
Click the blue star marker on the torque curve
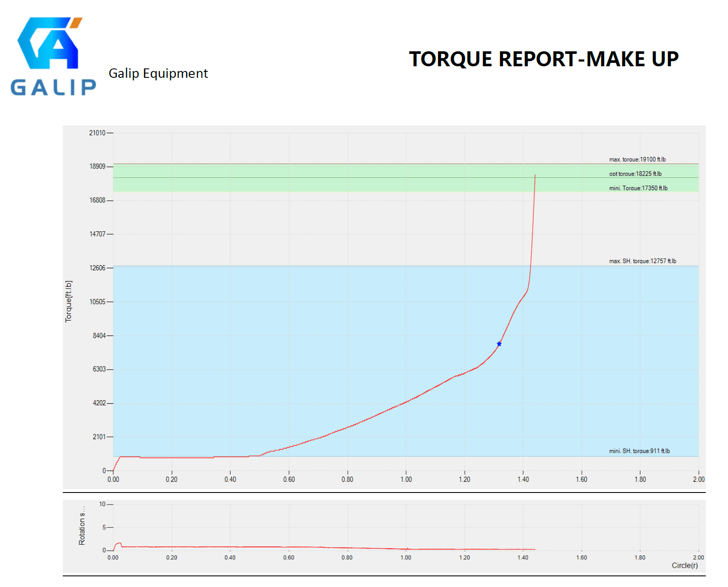499,344
